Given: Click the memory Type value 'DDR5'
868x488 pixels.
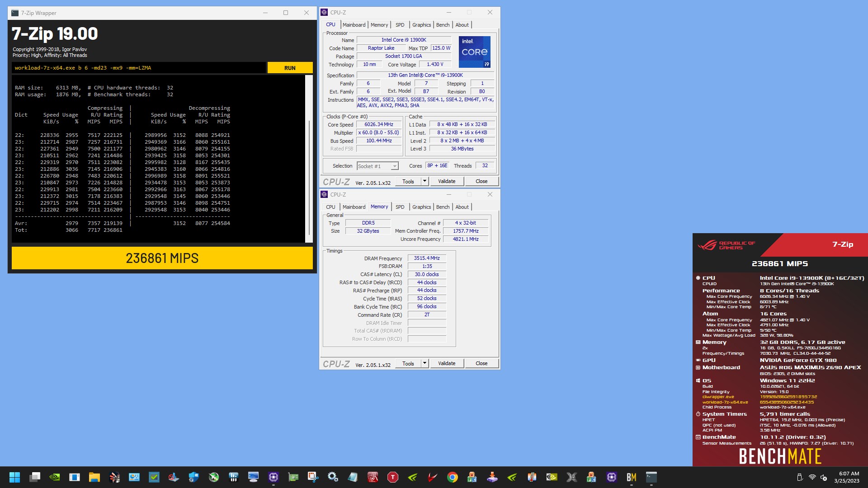Looking at the screenshot, I should pyautogui.click(x=368, y=223).
